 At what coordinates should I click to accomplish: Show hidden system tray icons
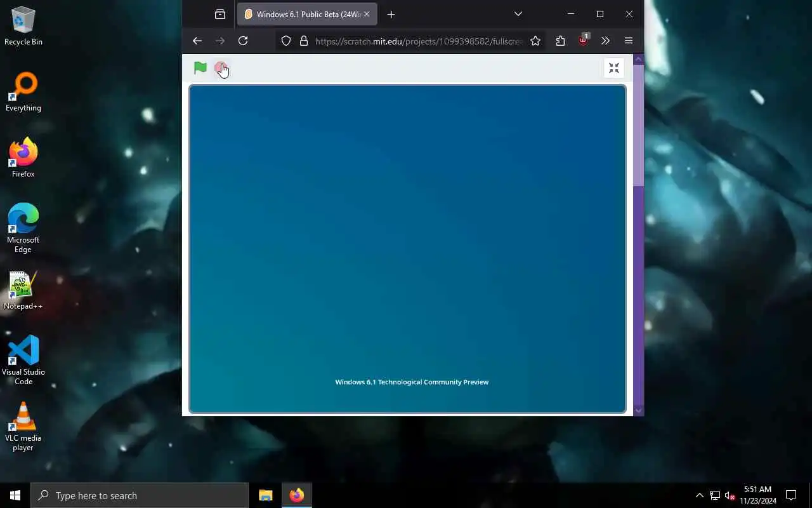coord(700,495)
